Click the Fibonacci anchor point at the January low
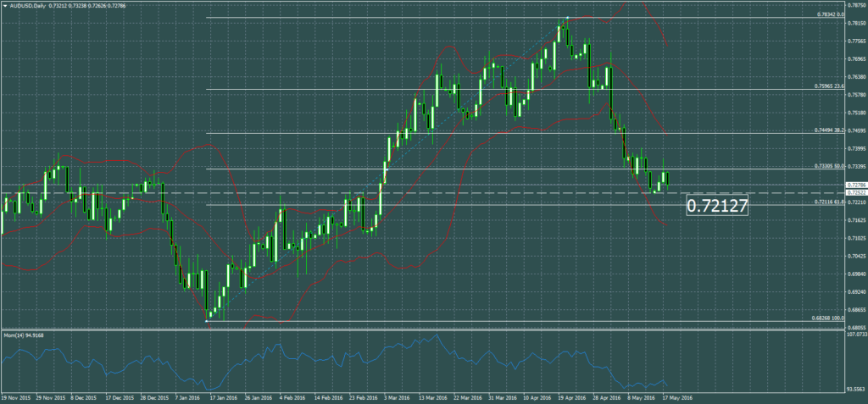Screen dimensions: 868x404 pos(208,320)
